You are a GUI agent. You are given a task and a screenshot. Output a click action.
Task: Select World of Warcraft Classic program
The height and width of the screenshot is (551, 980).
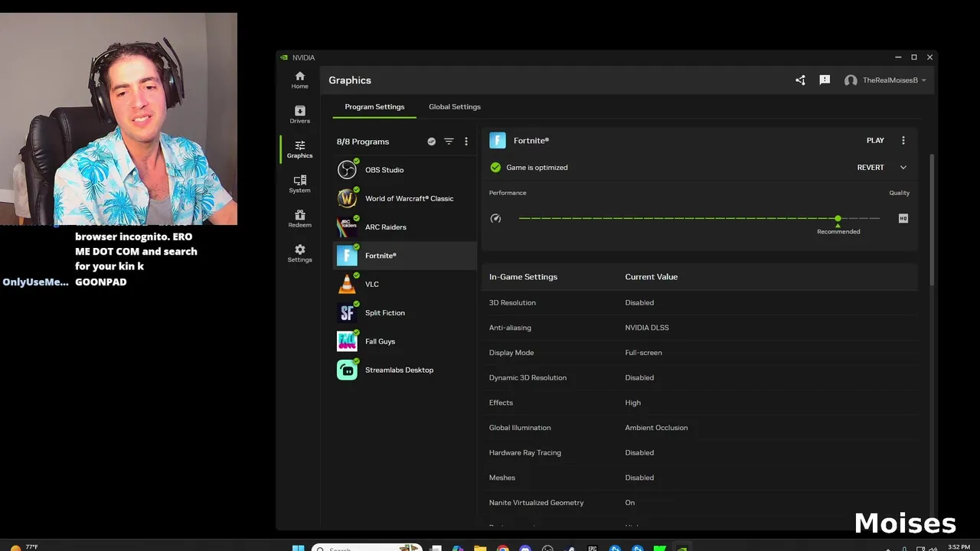point(405,198)
